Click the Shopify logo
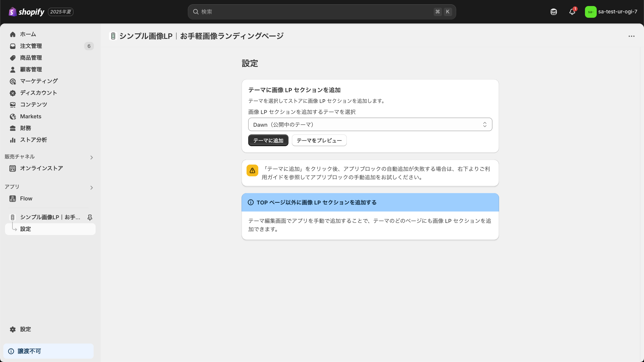644x362 pixels. (26, 12)
